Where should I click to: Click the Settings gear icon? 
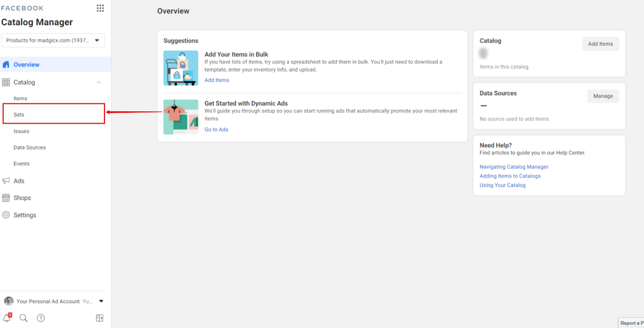(x=6, y=215)
